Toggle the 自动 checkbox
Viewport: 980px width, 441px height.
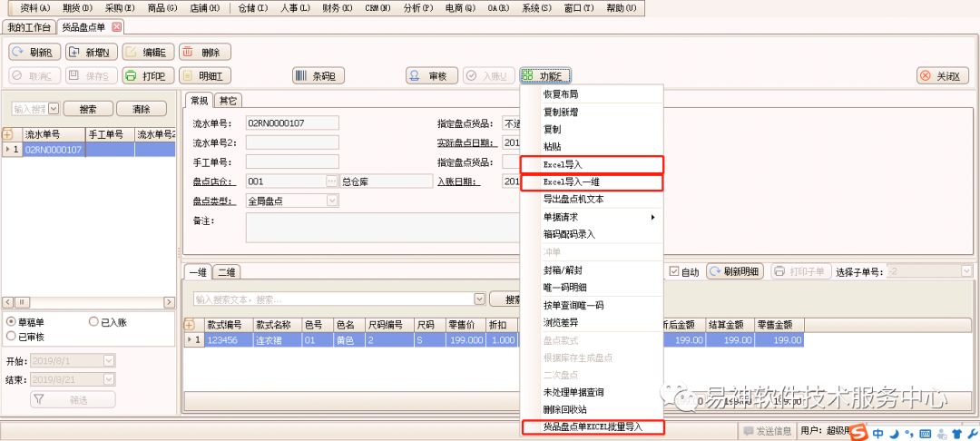(673, 271)
